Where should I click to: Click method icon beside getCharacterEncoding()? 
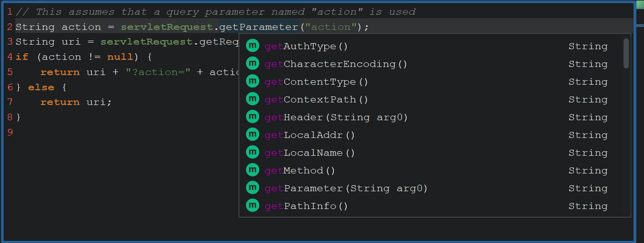point(253,63)
